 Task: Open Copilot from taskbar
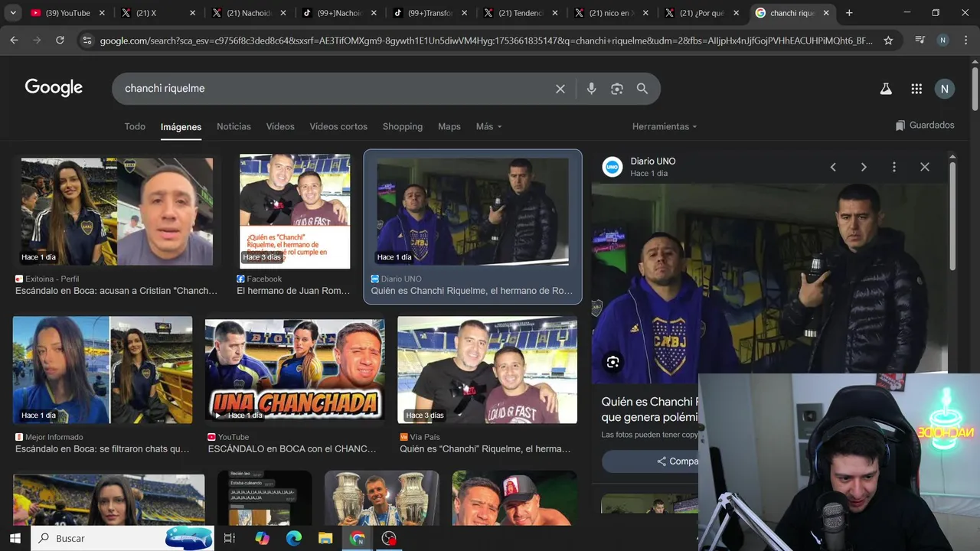[x=262, y=538]
